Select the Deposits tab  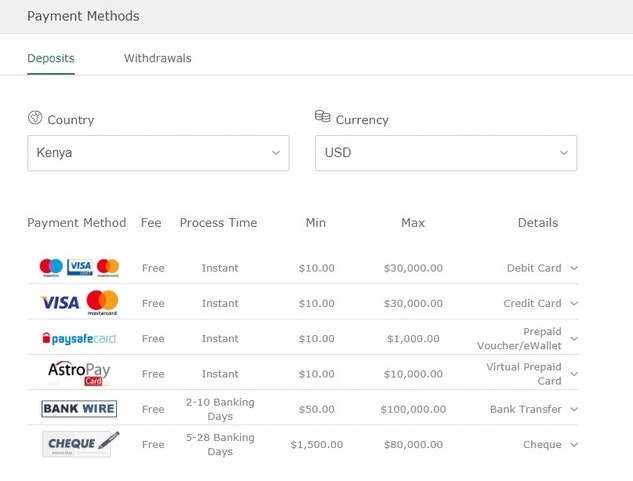[x=51, y=58]
